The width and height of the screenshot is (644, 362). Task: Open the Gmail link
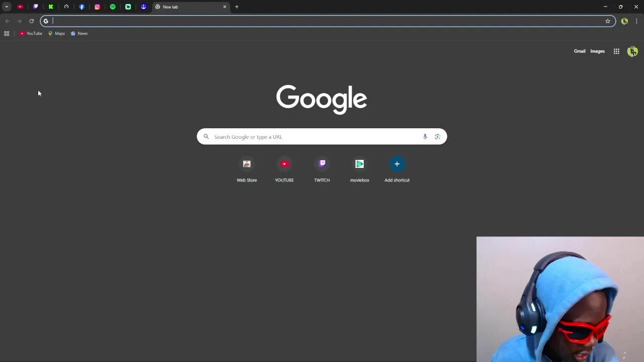coord(580,51)
